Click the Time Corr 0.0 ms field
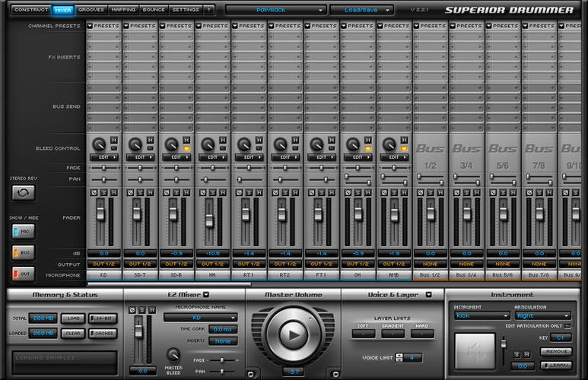Screen dimensions: 588x380 223,329
